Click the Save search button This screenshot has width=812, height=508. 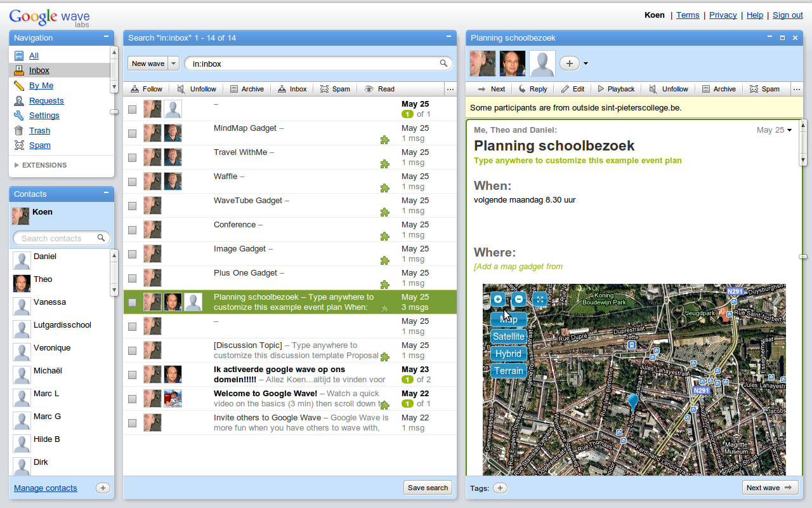coord(428,488)
